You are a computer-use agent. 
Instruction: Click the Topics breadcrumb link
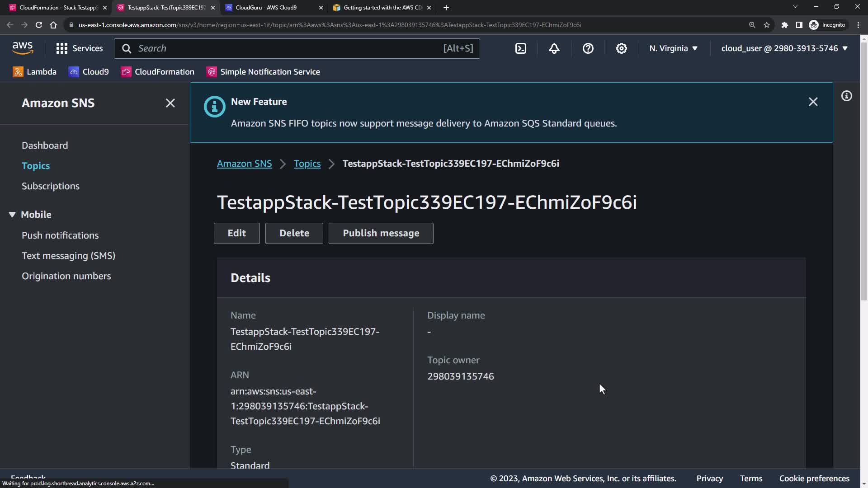click(x=307, y=164)
